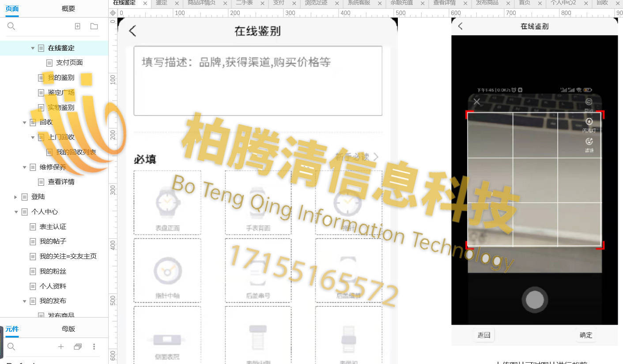Close the 在线鉴定 document tab
Screen dimensions: 623x364
pos(145,3)
